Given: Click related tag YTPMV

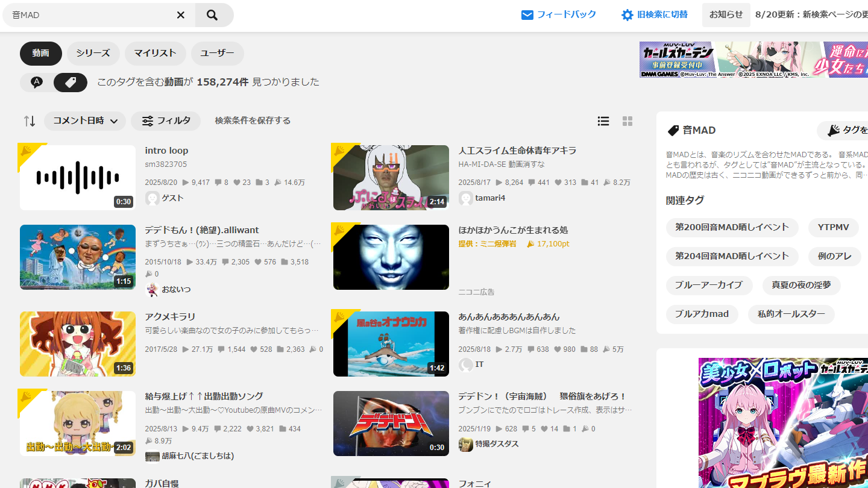Looking at the screenshot, I should [834, 228].
